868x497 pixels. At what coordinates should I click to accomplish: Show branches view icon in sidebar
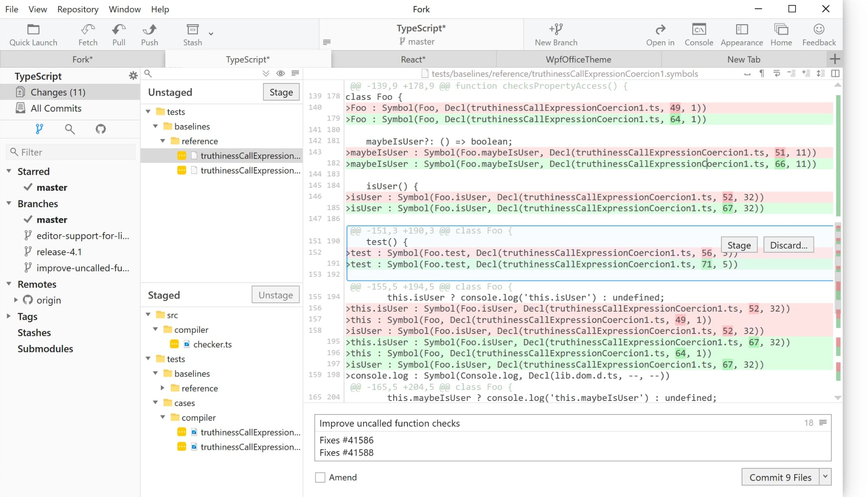(39, 129)
